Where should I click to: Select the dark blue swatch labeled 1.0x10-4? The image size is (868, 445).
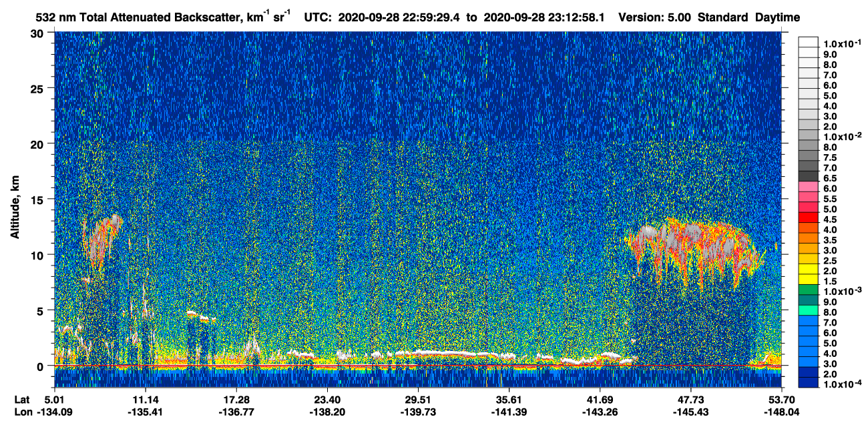click(809, 382)
